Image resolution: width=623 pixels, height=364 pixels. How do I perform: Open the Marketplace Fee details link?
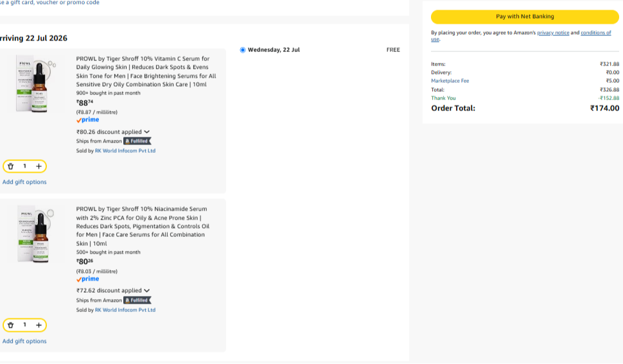click(450, 81)
